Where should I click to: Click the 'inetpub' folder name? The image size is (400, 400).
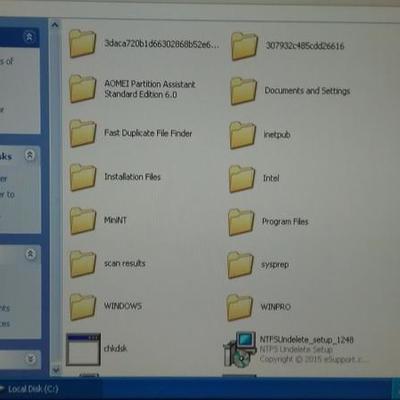277,135
